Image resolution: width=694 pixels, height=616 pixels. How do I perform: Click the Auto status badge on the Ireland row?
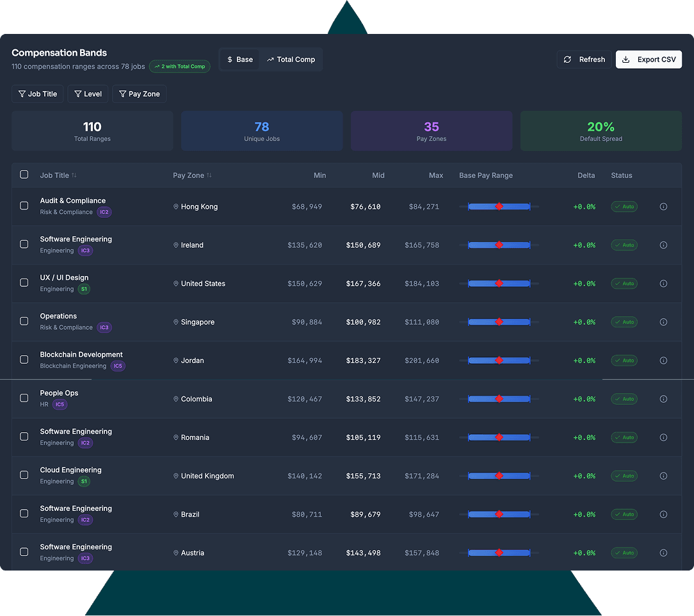tap(624, 245)
